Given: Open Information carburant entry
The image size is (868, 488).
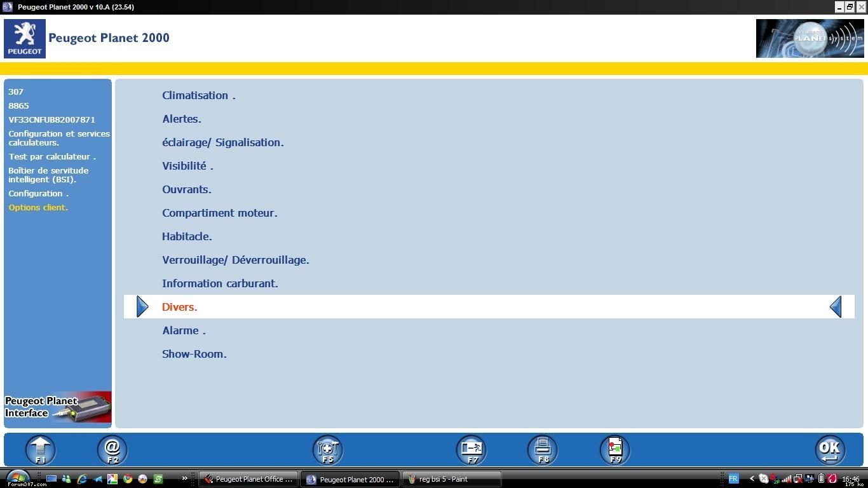Looking at the screenshot, I should click(x=220, y=283).
